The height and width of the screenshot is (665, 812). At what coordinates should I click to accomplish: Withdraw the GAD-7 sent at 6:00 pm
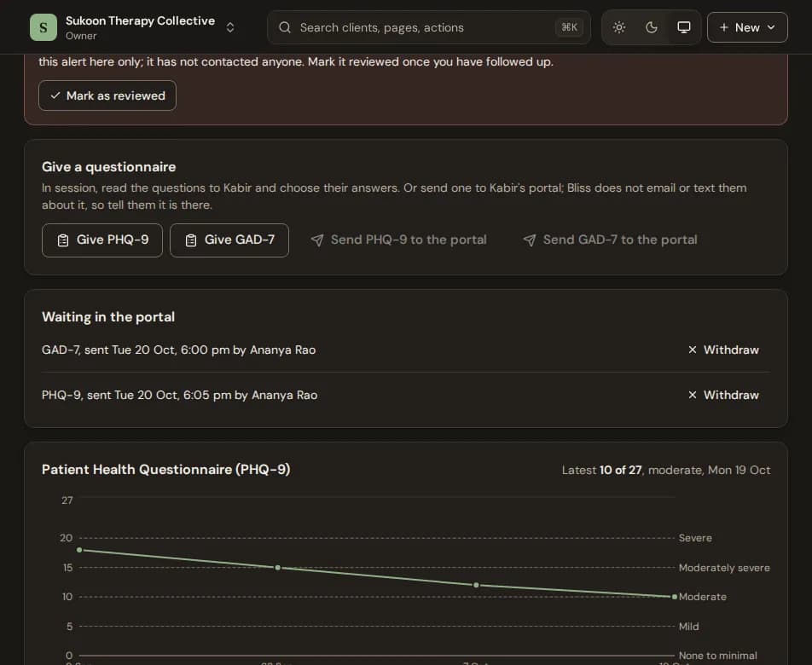coord(723,350)
